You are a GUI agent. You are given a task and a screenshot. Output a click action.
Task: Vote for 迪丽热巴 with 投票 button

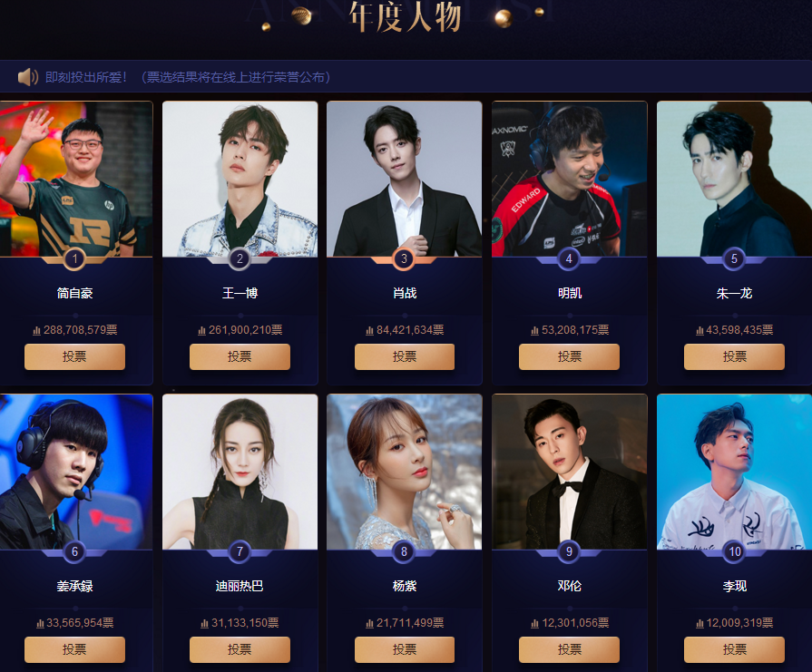[240, 649]
